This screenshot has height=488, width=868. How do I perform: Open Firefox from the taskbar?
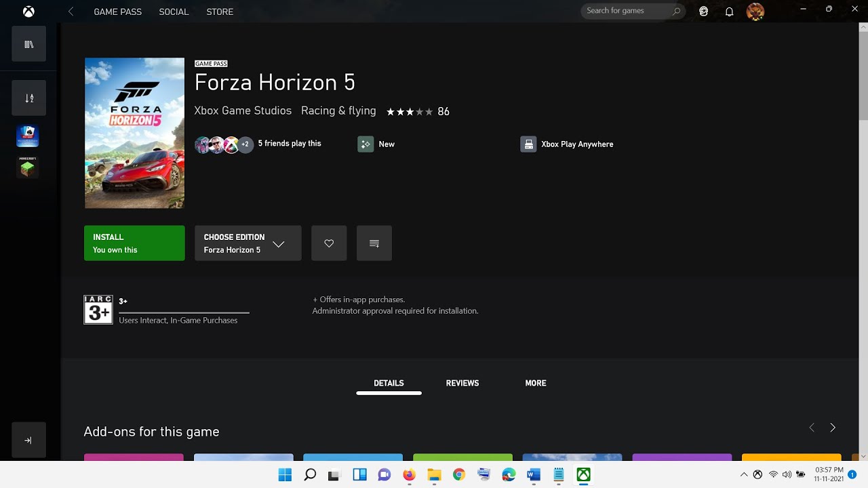click(409, 474)
